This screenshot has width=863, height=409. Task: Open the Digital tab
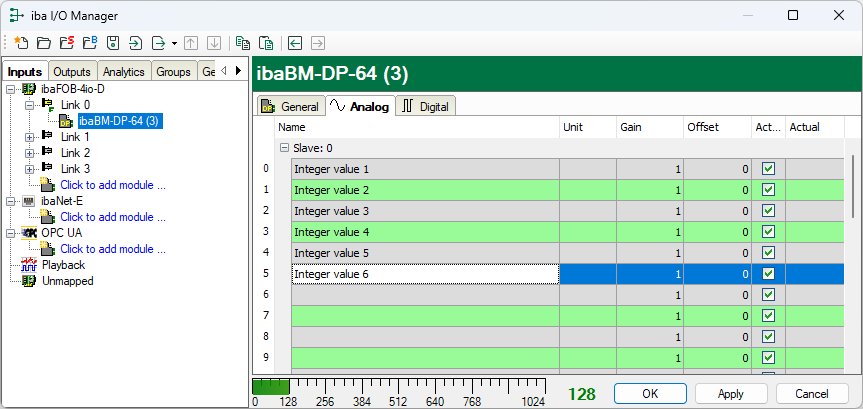426,106
